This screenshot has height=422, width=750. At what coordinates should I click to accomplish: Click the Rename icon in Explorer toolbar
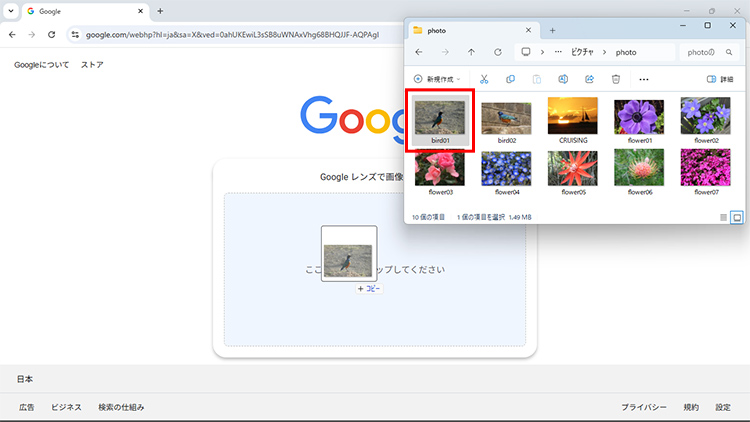click(x=563, y=79)
